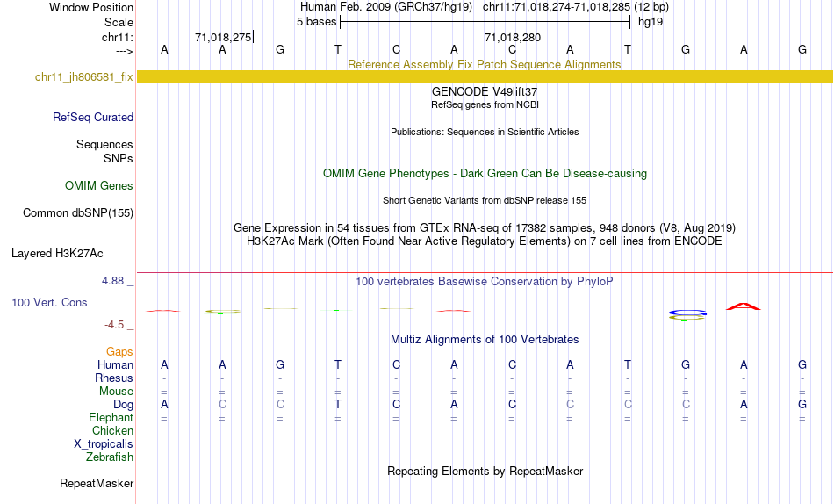This screenshot has height=504, width=834.
Task: Select the Human alignment row label
Action: (x=115, y=364)
